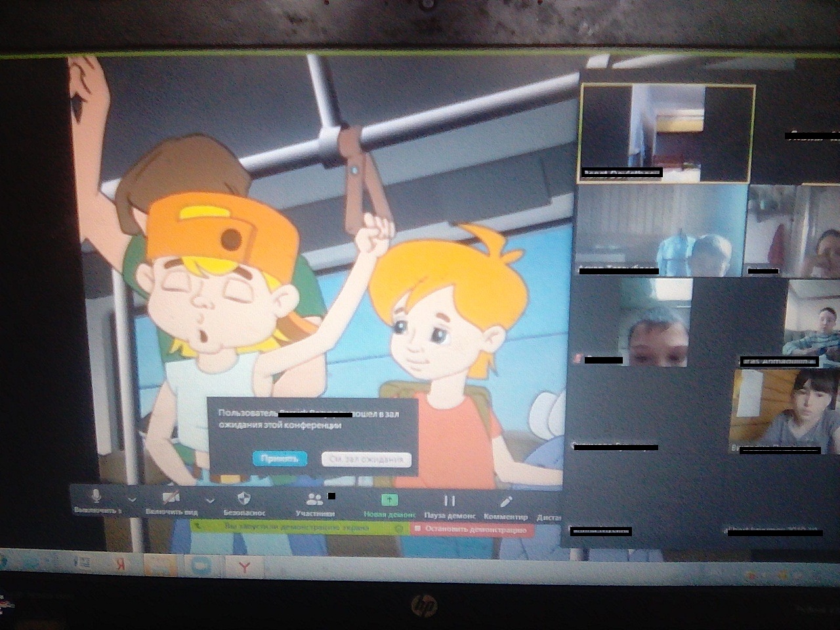Open the video options arrow beside camera
This screenshot has height=630, width=840.
tap(210, 500)
